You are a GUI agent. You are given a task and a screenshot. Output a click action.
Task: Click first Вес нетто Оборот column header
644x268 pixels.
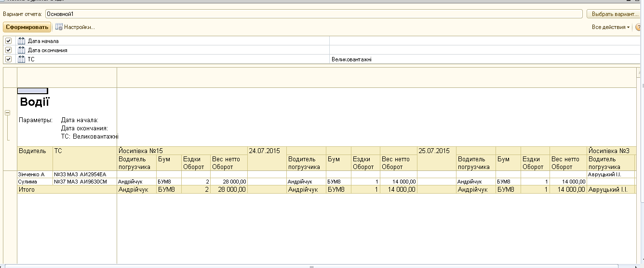(228, 163)
